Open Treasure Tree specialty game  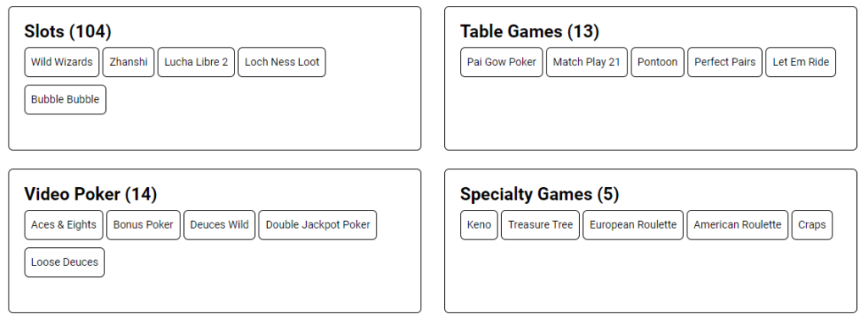coord(540,225)
